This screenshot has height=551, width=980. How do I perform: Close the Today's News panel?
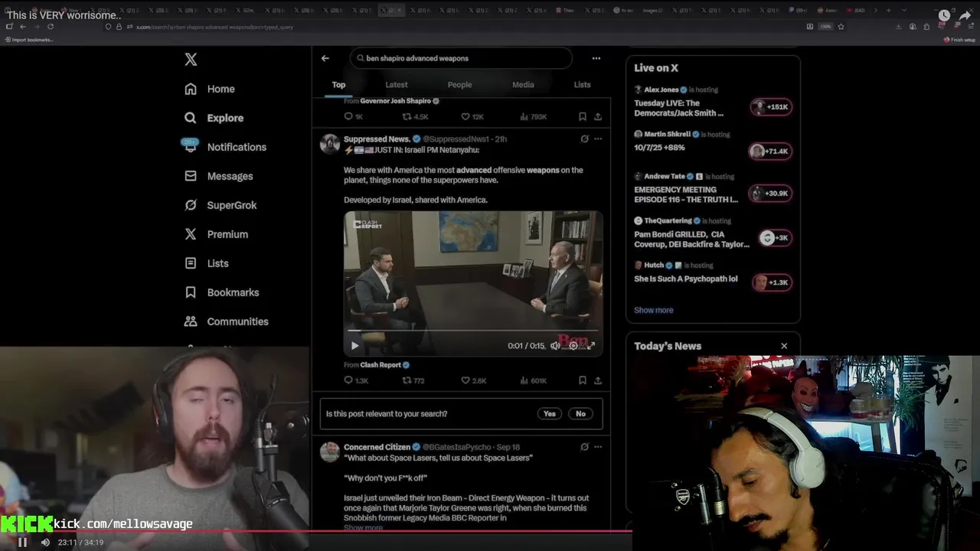point(784,346)
